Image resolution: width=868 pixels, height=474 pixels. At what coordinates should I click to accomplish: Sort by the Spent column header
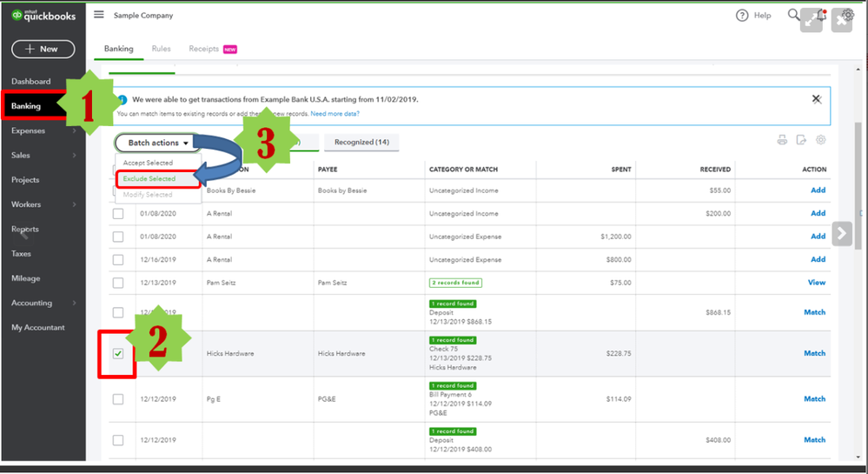pos(621,170)
